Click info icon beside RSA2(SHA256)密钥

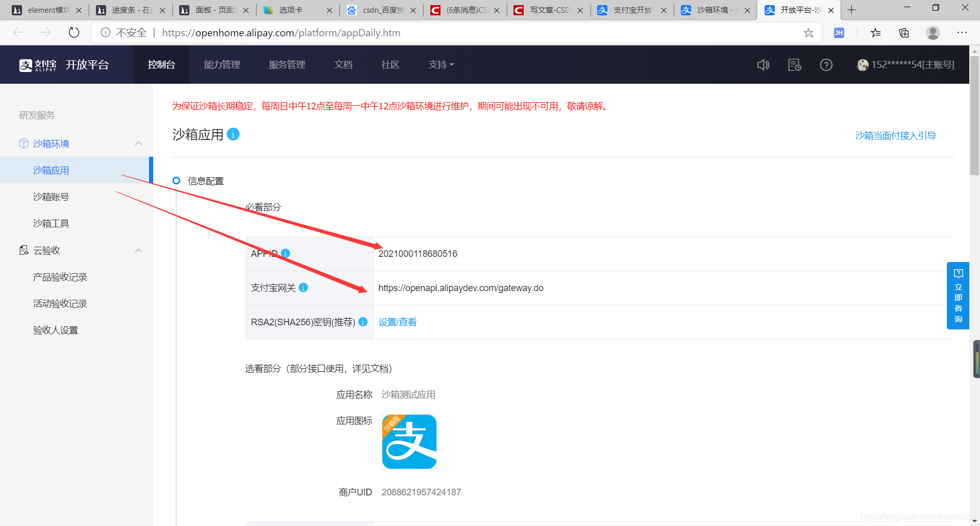[x=363, y=322]
